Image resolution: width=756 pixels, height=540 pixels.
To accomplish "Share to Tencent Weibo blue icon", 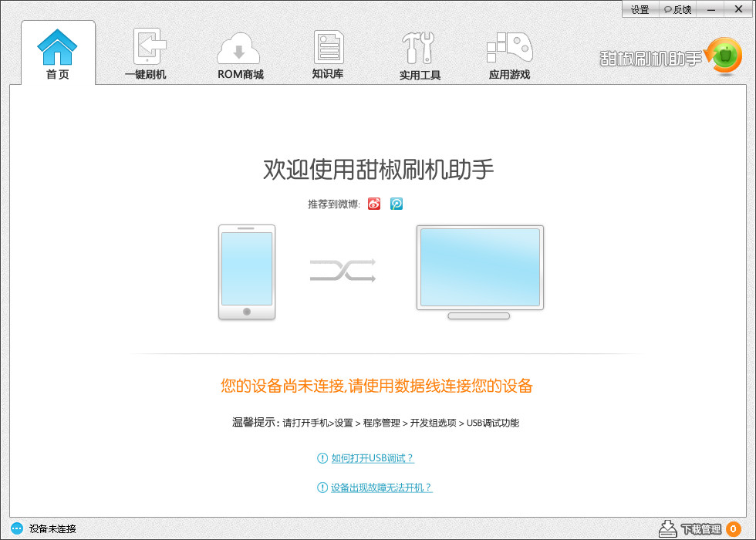I will (397, 204).
